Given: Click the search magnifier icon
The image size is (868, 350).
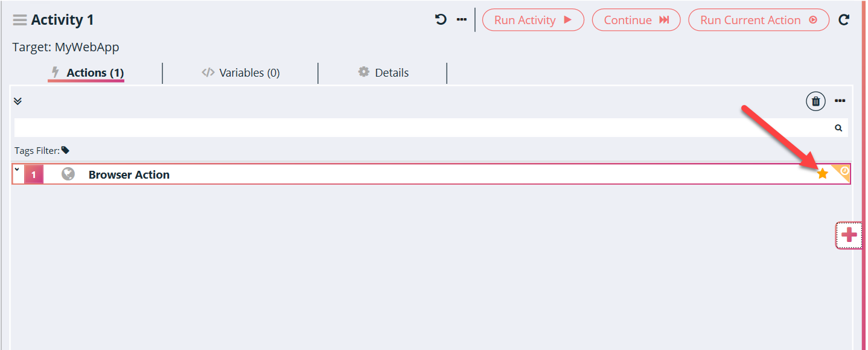Looking at the screenshot, I should click(838, 128).
